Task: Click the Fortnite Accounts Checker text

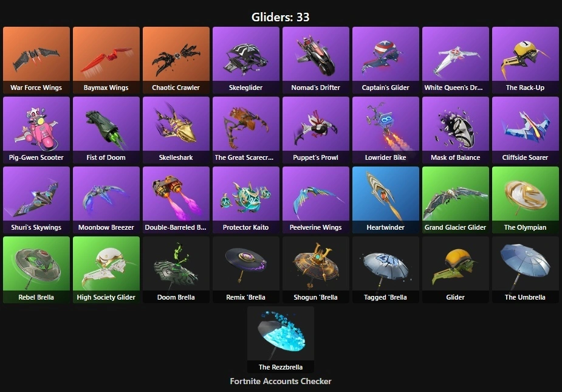Action: click(x=281, y=381)
